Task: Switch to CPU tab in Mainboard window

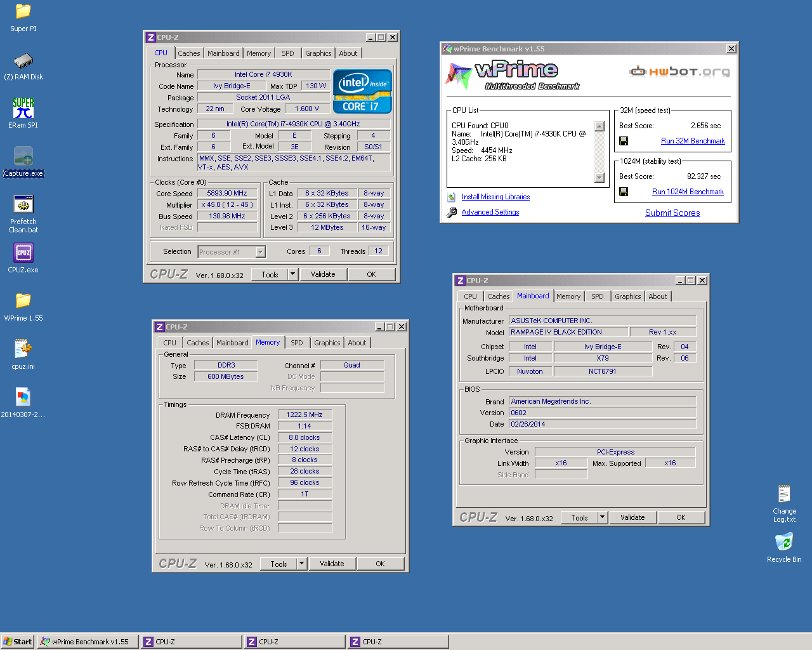Action: coord(470,296)
